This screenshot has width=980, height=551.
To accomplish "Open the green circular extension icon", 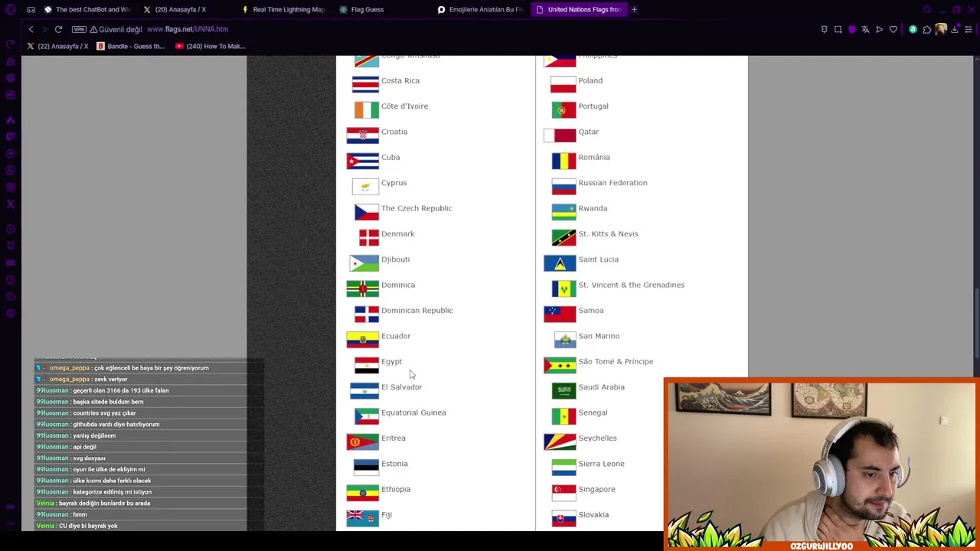I will click(913, 29).
